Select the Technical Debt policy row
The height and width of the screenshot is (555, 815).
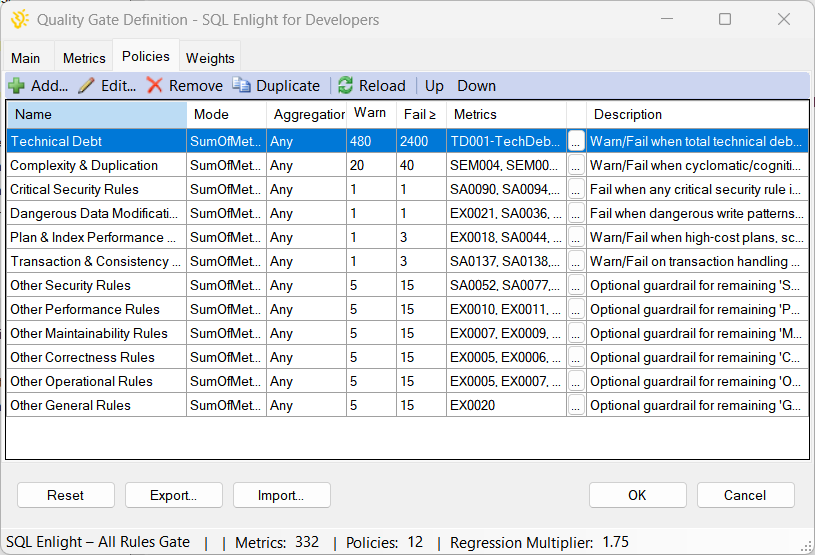click(x=408, y=141)
